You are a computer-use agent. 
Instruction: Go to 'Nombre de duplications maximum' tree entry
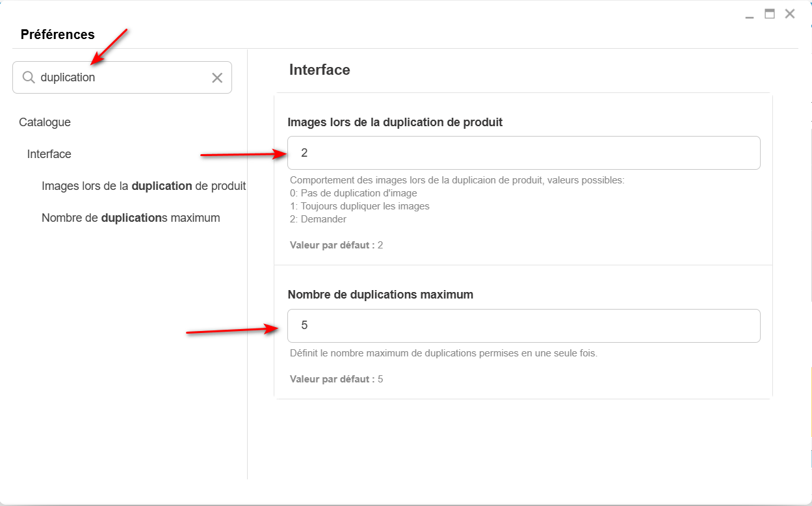pyautogui.click(x=131, y=218)
